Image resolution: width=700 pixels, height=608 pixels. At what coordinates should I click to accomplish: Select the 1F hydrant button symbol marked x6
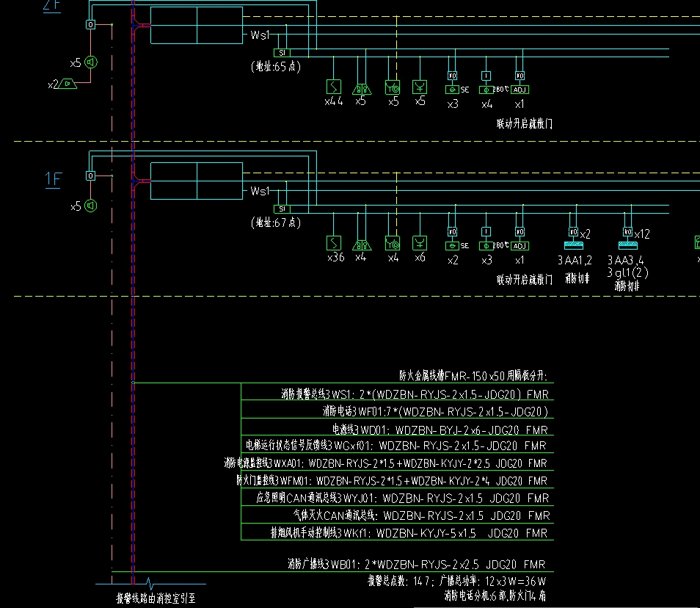tap(420, 242)
